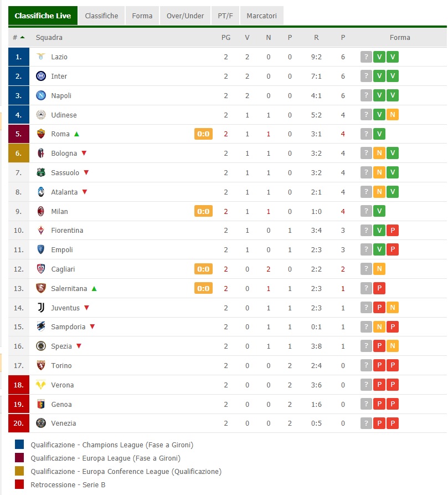The height and width of the screenshot is (495, 448).
Task: Click the blue Champions League legend swatch
Action: tap(20, 445)
